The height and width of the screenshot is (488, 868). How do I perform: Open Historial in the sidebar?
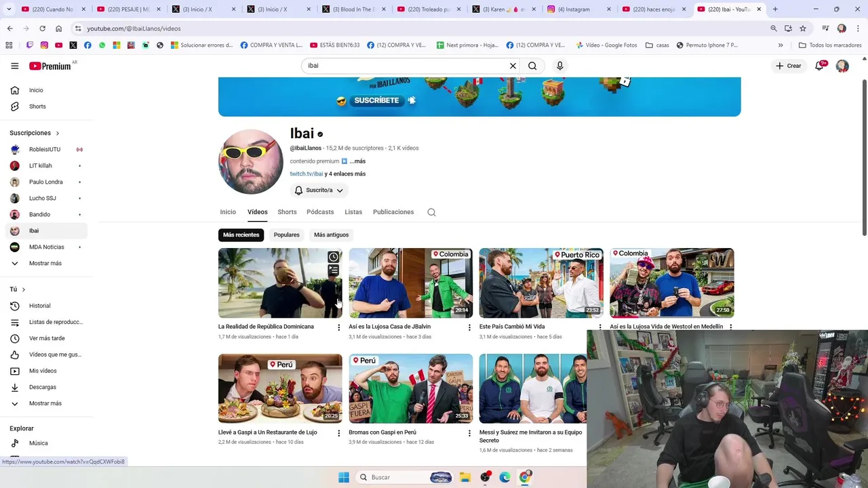pos(46,306)
